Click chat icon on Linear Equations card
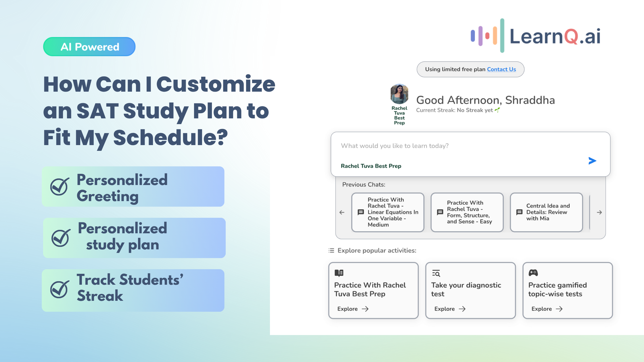Viewport: 644px width, 362px height. point(361,212)
